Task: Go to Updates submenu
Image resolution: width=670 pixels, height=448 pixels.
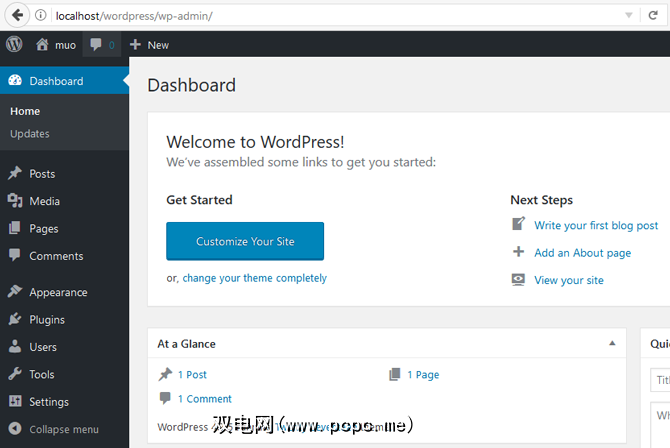Action: click(x=30, y=134)
